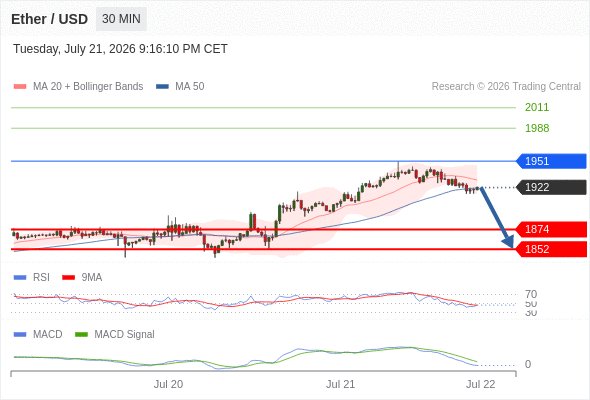The width and height of the screenshot is (590, 400).
Task: Toggle the RSI legend entry
Action: coord(32,277)
